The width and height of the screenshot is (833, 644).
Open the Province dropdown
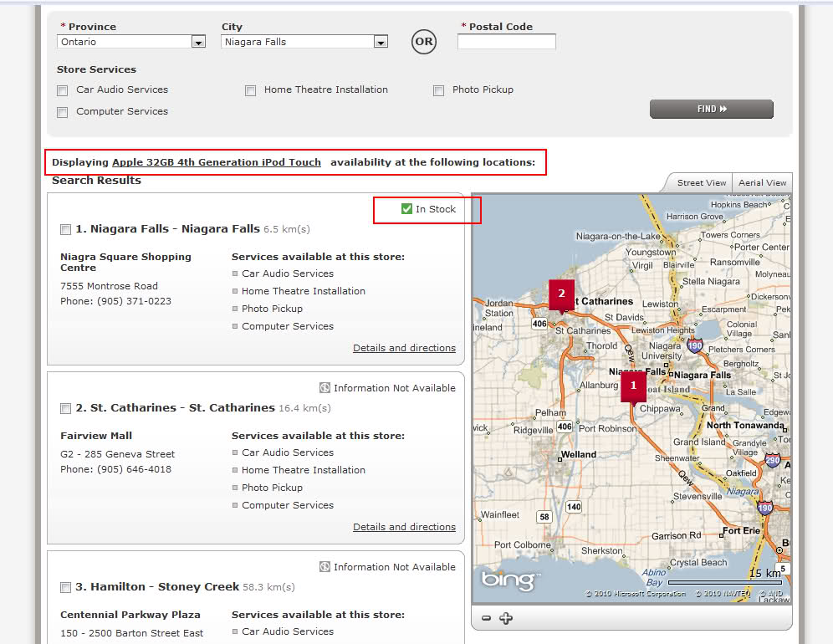click(x=198, y=42)
